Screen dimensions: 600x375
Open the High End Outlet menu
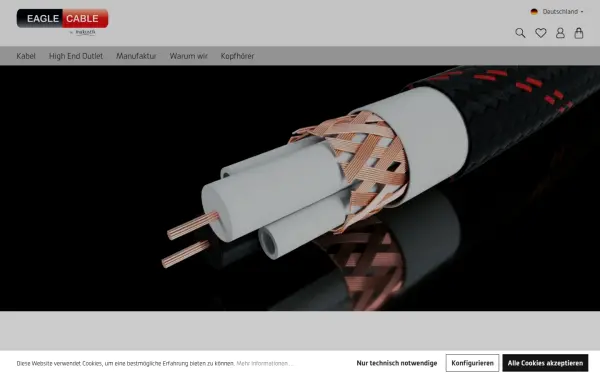click(76, 56)
